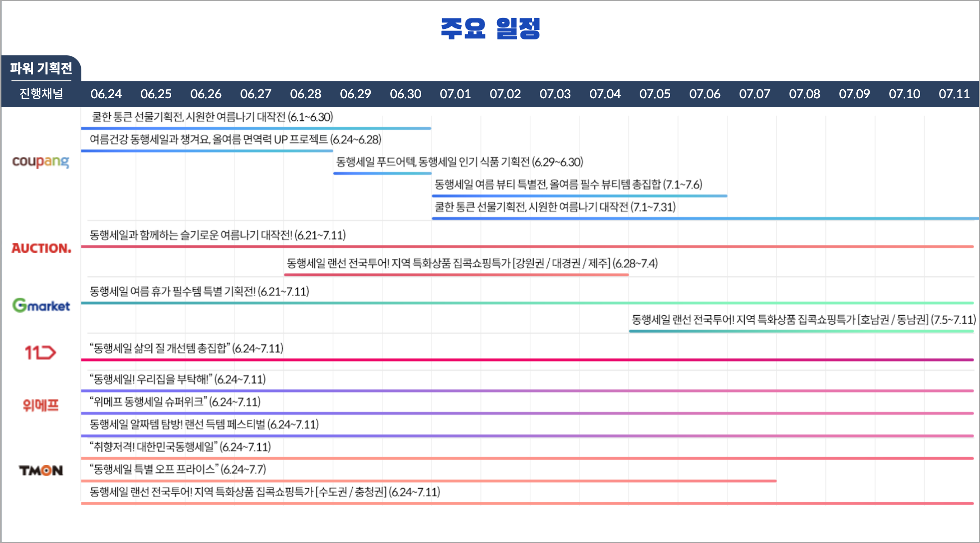Select the 파워 기획전 tab
Image resolution: width=980 pixels, height=543 pixels.
(41, 68)
